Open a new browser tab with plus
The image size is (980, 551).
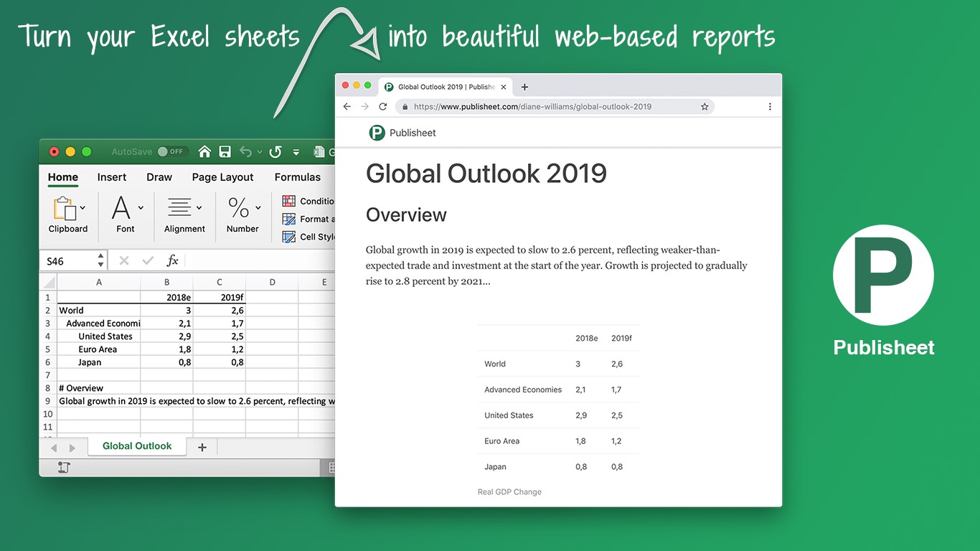click(x=524, y=87)
